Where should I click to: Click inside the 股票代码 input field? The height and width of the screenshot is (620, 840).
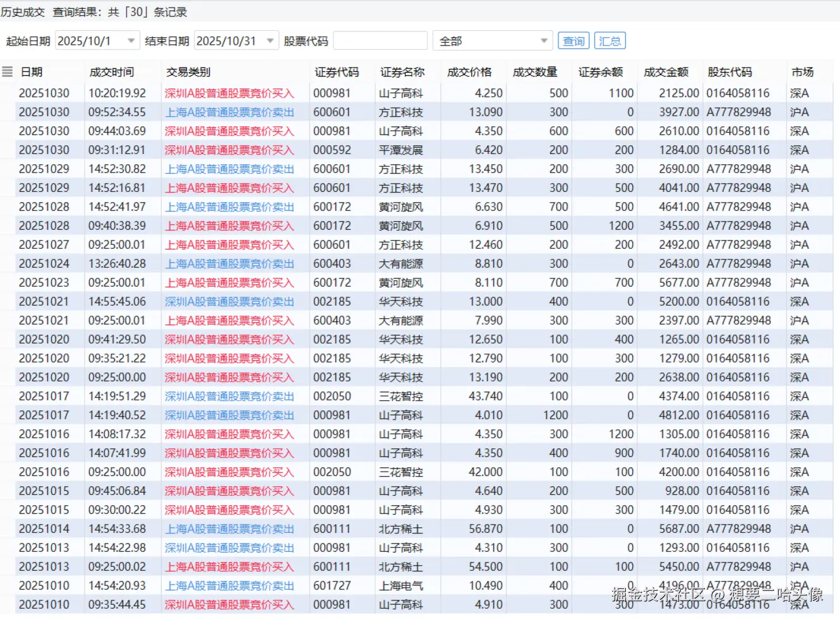tap(379, 40)
